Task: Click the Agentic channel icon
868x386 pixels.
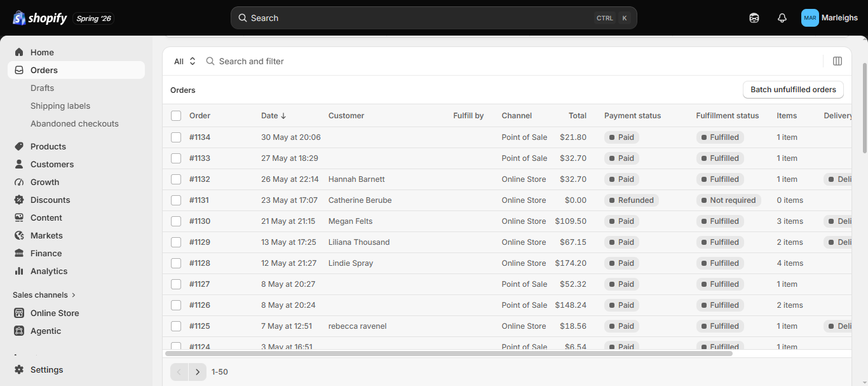Action: (19, 331)
